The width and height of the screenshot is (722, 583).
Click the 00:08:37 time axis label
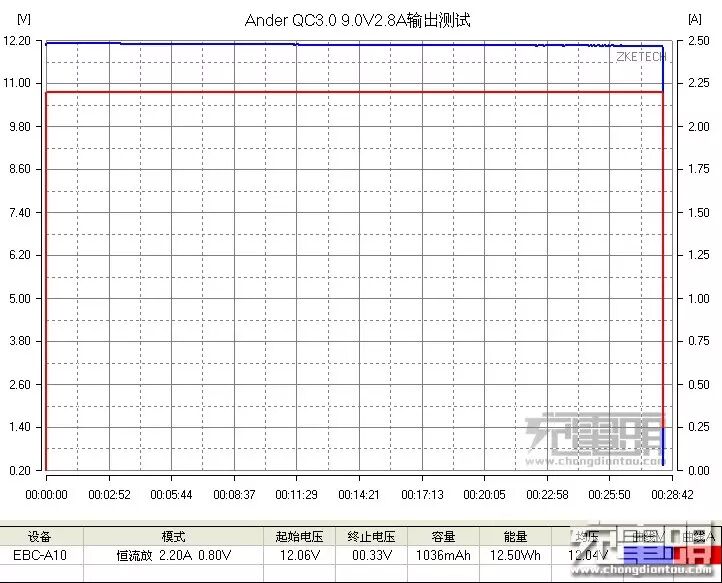coord(234,495)
